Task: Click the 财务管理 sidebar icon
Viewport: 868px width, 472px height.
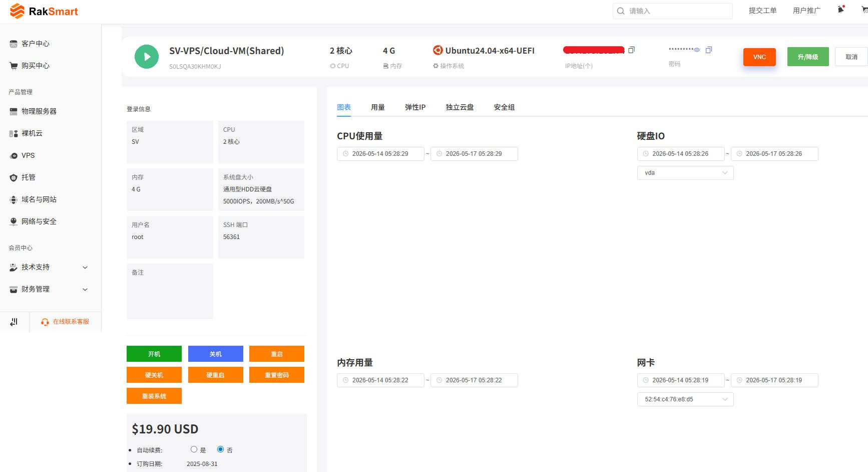Action: [14, 289]
